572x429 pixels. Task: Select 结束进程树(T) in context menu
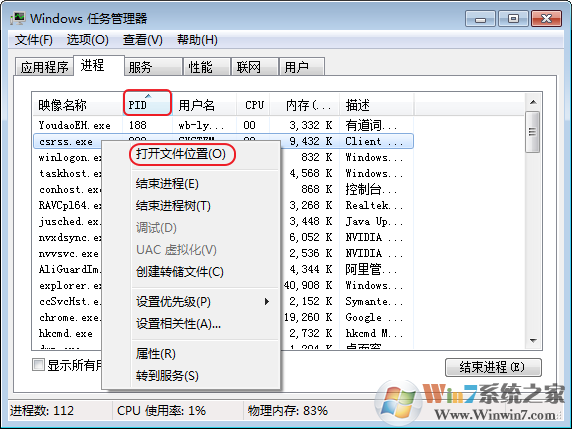173,206
